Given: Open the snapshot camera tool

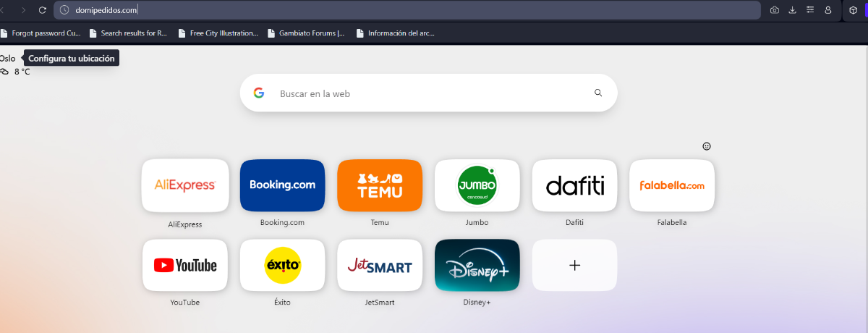Looking at the screenshot, I should (775, 10).
